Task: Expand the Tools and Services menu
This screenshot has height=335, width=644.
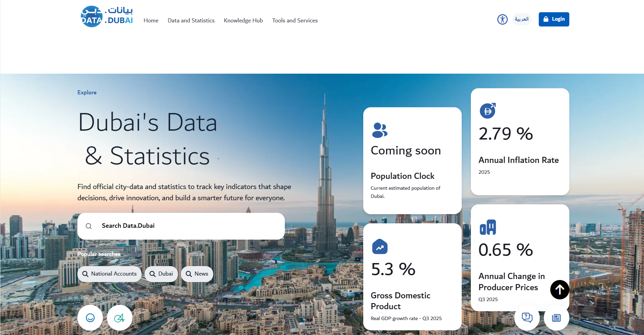Action: (x=295, y=20)
